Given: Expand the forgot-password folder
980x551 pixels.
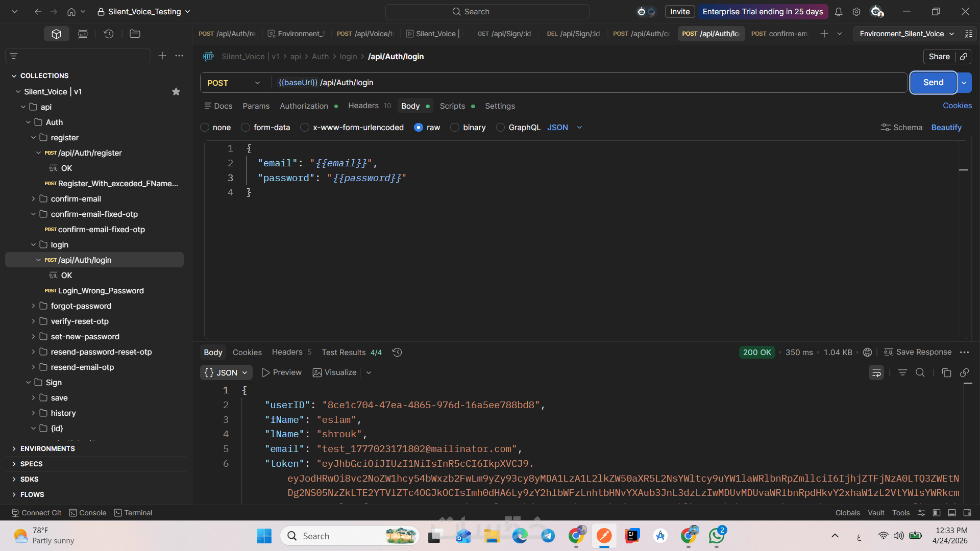Looking at the screenshot, I should pyautogui.click(x=34, y=306).
